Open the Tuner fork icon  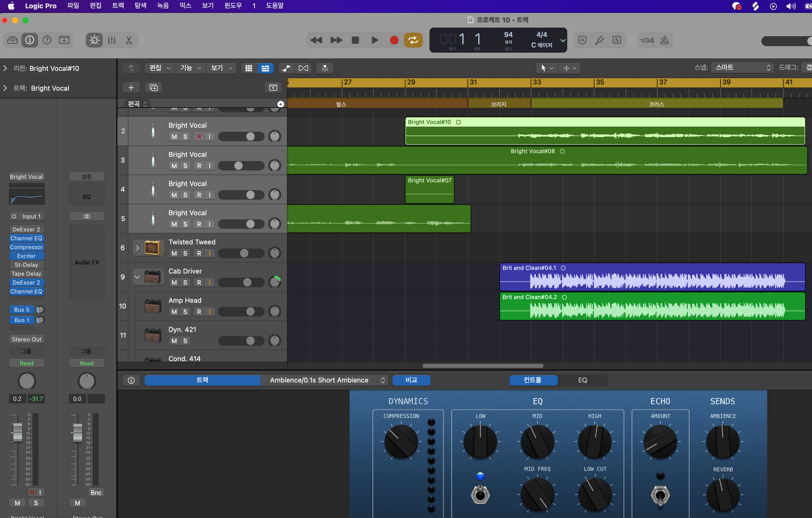pyautogui.click(x=599, y=40)
